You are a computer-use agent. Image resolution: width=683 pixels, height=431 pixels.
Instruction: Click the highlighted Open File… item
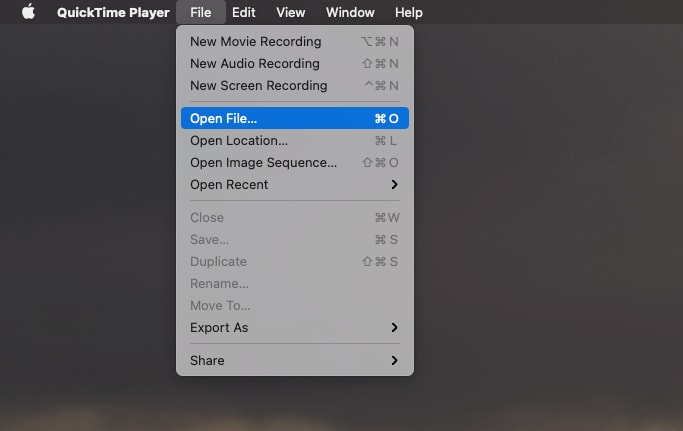point(295,118)
